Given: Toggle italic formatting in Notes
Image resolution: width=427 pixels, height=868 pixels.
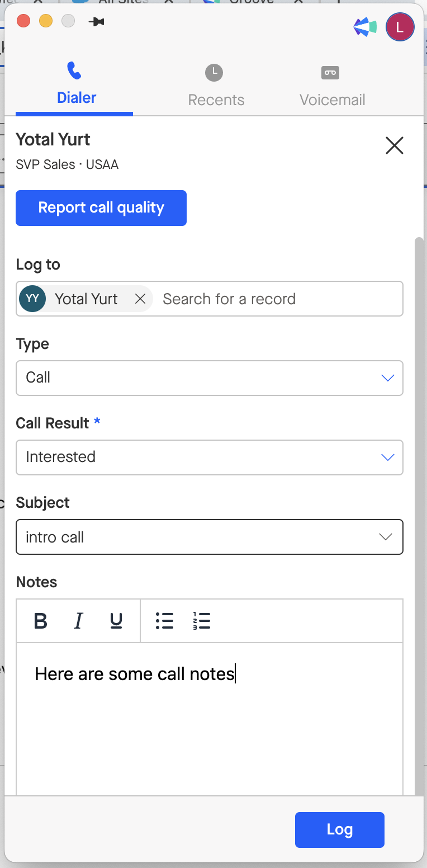Looking at the screenshot, I should 78,621.
